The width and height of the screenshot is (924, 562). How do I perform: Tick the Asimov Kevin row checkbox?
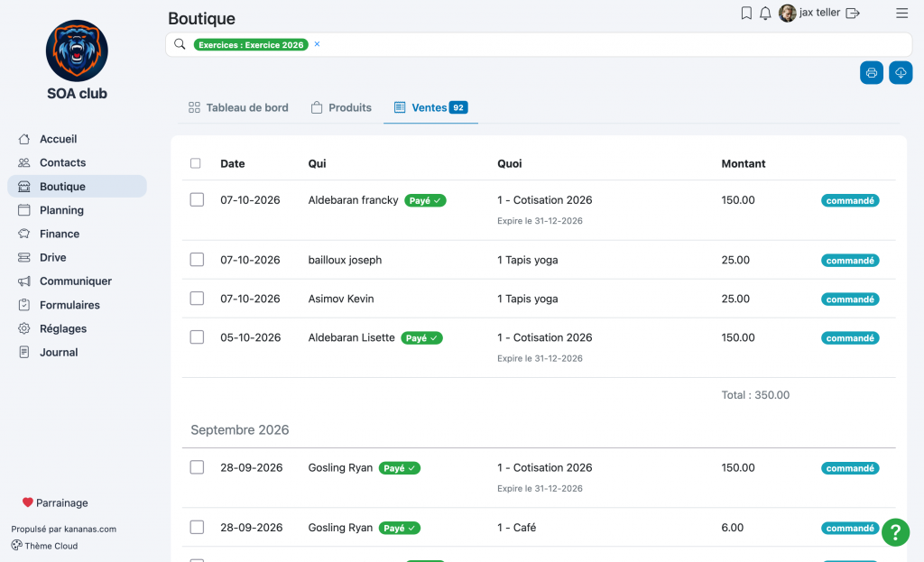197,299
